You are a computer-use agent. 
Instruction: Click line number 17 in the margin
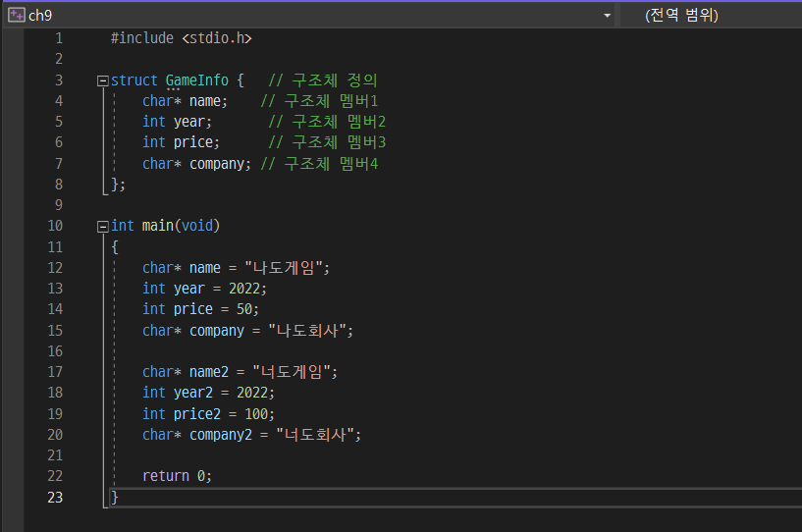(x=55, y=372)
